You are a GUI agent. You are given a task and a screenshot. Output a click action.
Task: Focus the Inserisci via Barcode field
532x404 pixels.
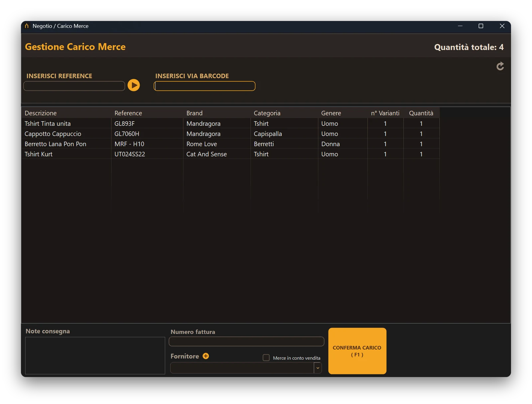point(204,86)
